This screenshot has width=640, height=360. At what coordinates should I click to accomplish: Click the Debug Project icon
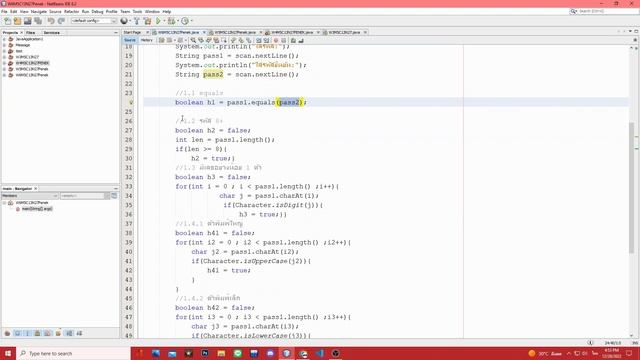(x=171, y=21)
